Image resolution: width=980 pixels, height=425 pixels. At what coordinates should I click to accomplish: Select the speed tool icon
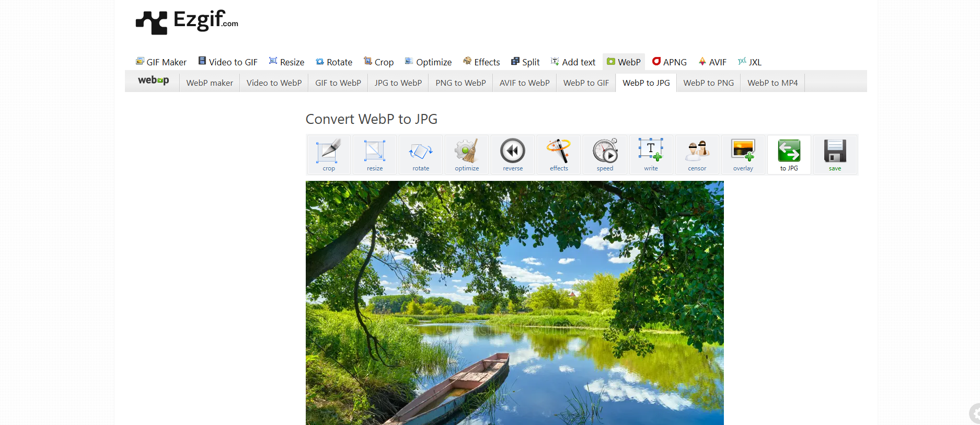pos(605,155)
